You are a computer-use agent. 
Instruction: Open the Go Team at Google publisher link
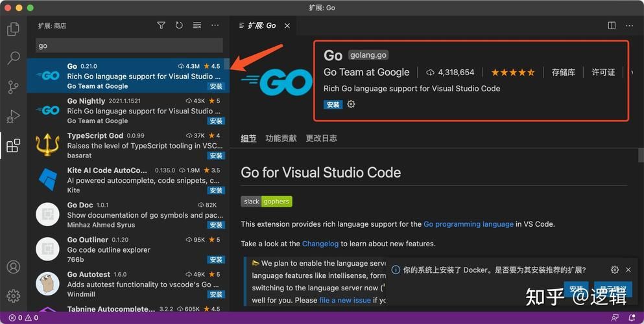coord(366,72)
